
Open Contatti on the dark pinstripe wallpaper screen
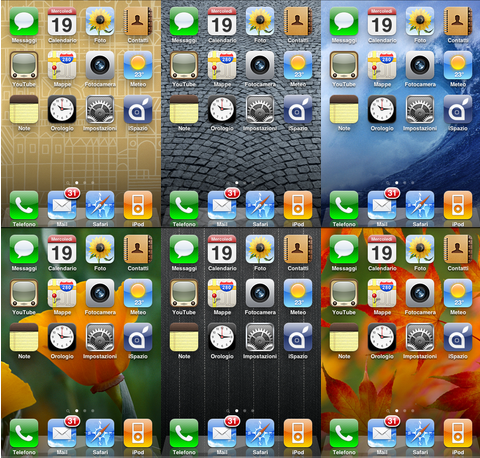tap(298, 249)
